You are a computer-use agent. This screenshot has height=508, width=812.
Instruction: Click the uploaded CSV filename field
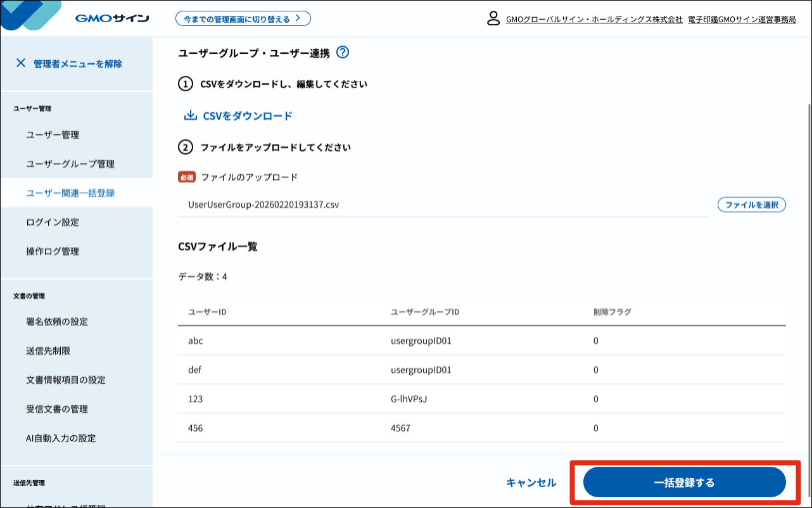tap(442, 205)
